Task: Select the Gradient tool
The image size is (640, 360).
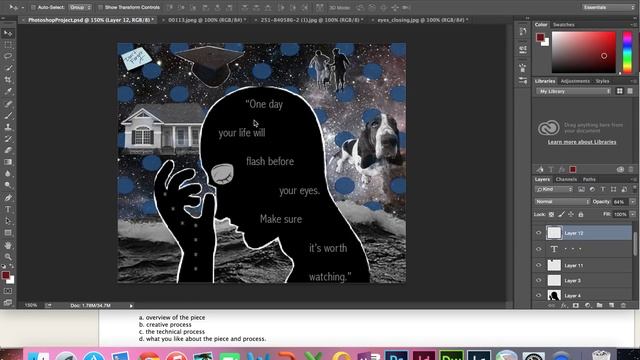Action: (x=8, y=162)
